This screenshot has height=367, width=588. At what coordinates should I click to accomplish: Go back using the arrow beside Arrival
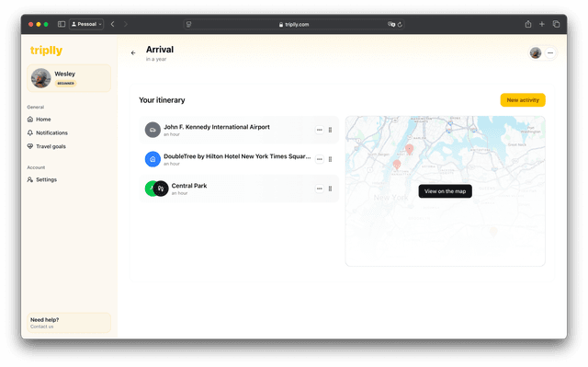click(133, 53)
